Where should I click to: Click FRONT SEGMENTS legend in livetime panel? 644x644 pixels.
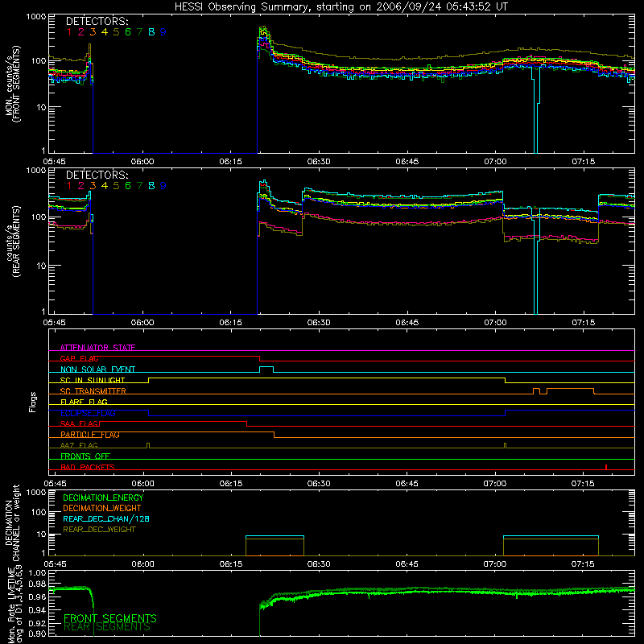(110, 618)
